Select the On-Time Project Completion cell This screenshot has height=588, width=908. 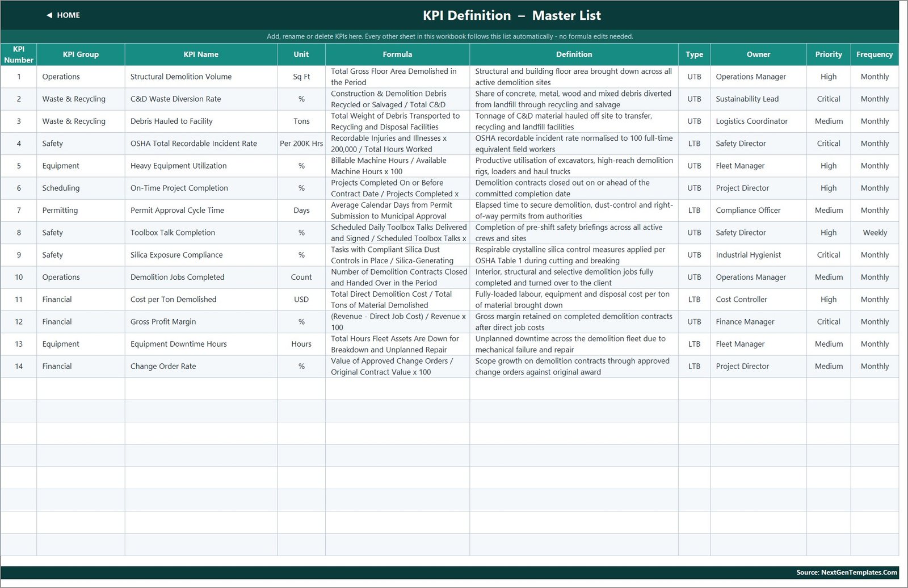(201, 188)
